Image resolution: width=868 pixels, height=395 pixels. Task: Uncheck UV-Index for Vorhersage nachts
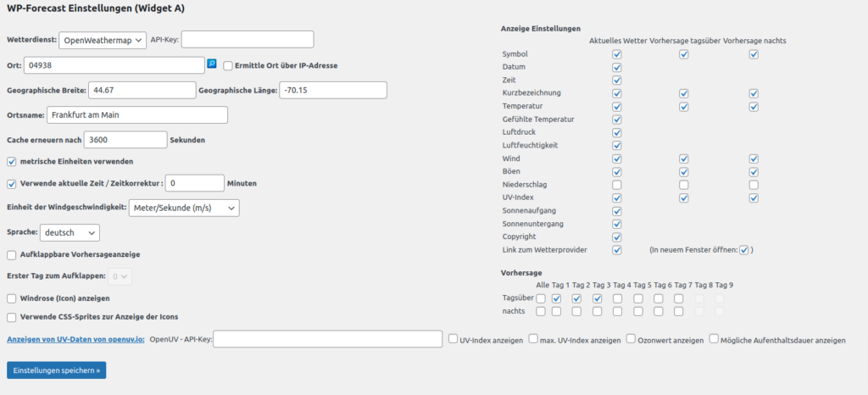tap(754, 198)
